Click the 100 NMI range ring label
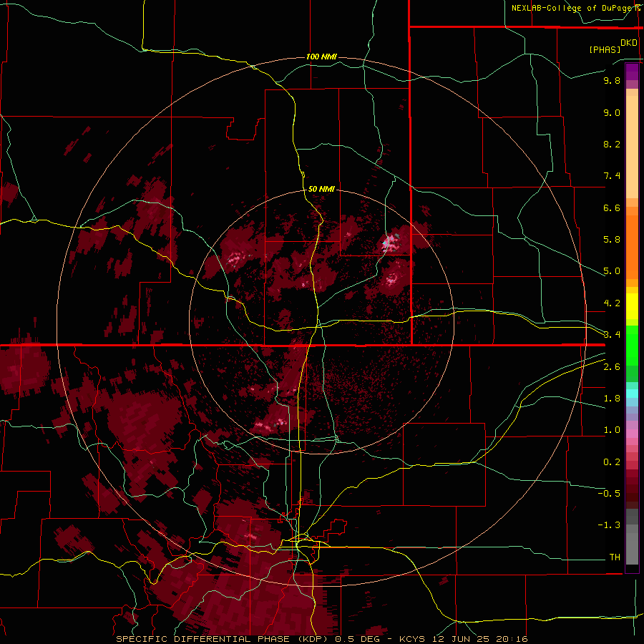644x644 pixels. tap(321, 57)
